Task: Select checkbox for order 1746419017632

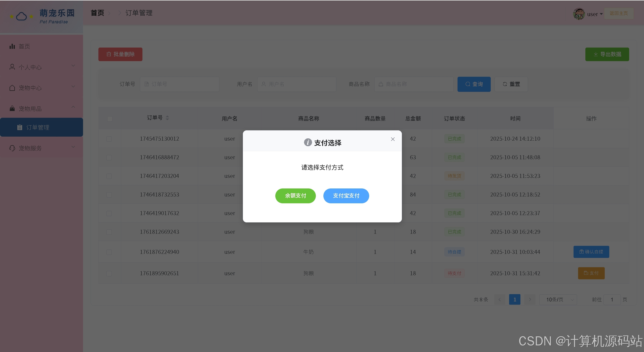Action: pyautogui.click(x=109, y=213)
